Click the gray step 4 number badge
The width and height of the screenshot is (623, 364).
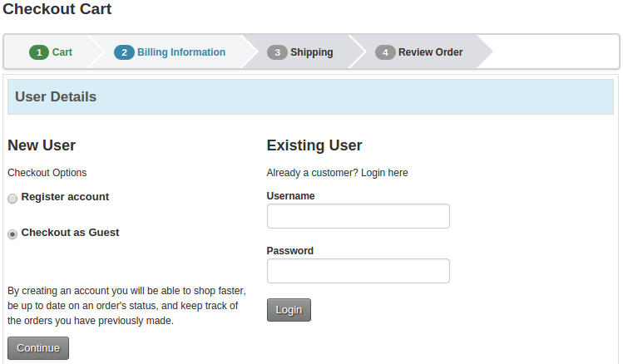pyautogui.click(x=385, y=52)
